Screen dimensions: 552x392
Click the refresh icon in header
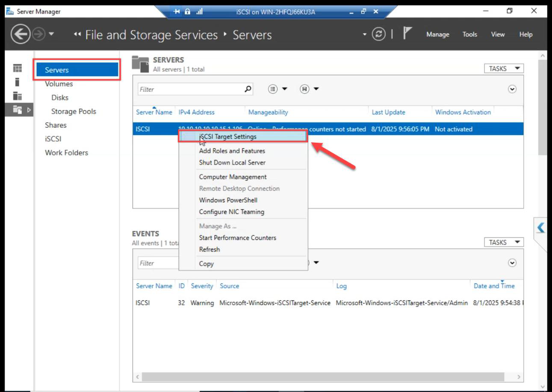378,35
